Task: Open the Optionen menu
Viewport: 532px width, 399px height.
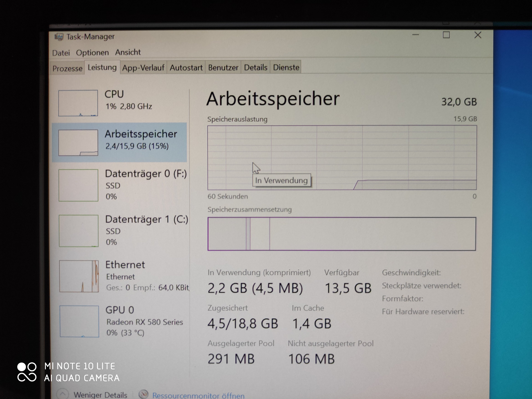Action: click(92, 53)
